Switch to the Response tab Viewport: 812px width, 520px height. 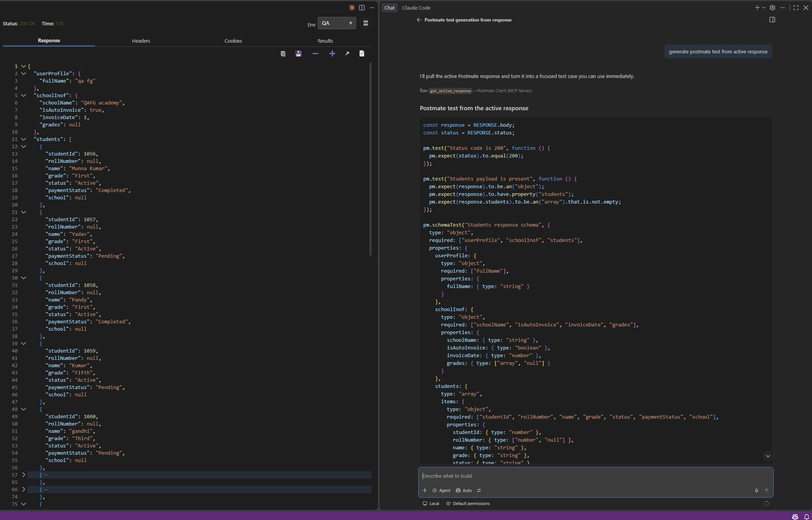[x=49, y=41]
